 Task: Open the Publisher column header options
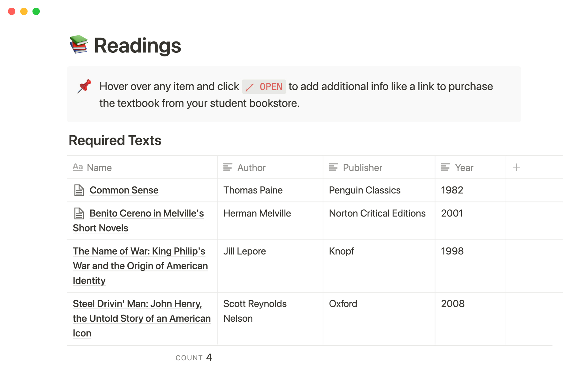[362, 168]
